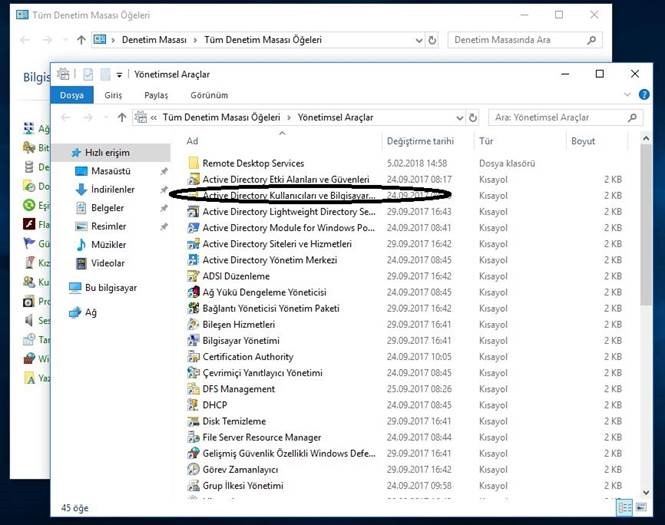Open Çevrimiçi Yanıtlayıcı Yönetimi icon
The height and width of the screenshot is (525, 665).
click(193, 373)
